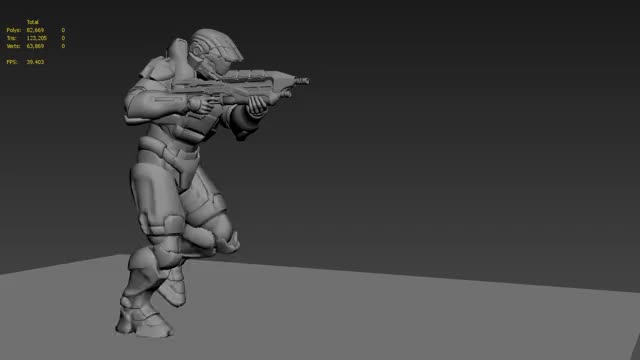Click the Total column header in statistics
The image size is (640, 360).
coord(33,22)
